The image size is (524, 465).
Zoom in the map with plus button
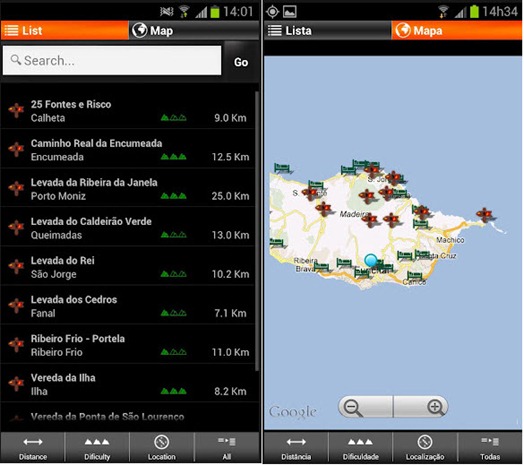pos(421,407)
